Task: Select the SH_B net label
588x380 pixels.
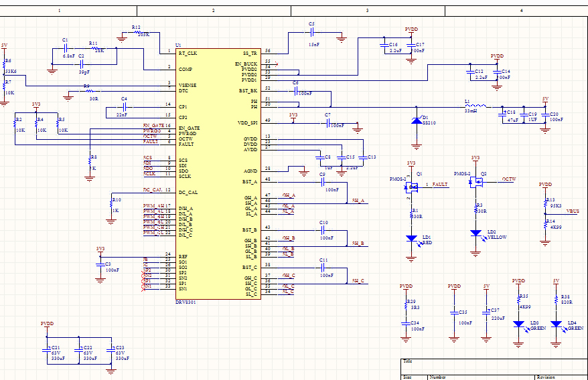Action: pos(358,244)
